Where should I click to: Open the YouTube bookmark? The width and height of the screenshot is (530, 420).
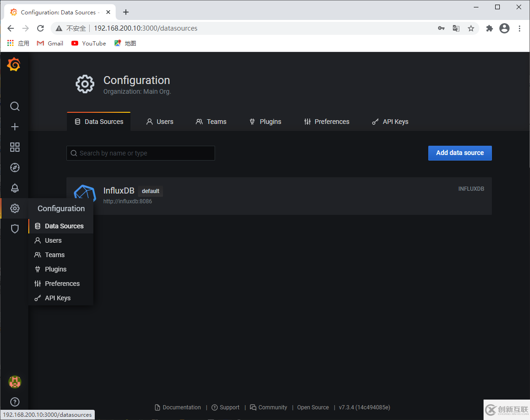tap(89, 43)
